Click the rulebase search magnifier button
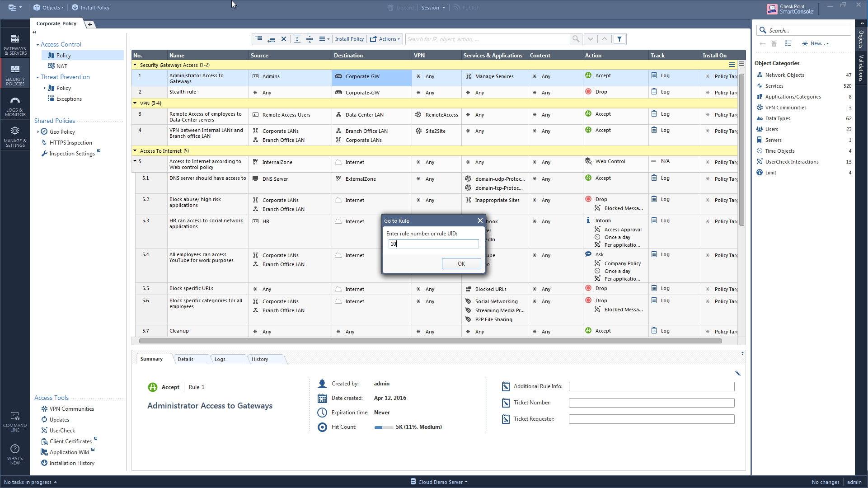This screenshot has height=488, width=868. tap(576, 39)
